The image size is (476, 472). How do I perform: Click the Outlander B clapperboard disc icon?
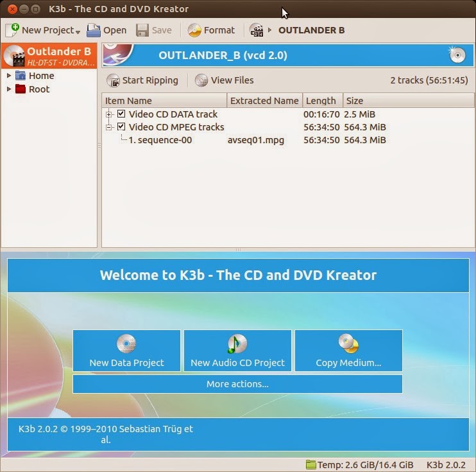point(14,56)
